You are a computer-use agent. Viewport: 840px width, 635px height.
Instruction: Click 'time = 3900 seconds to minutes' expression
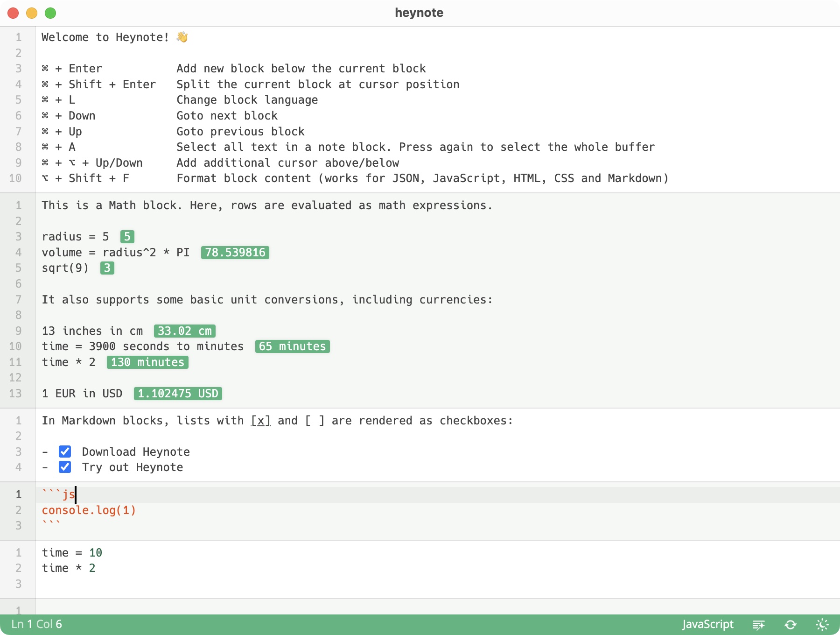pos(143,346)
